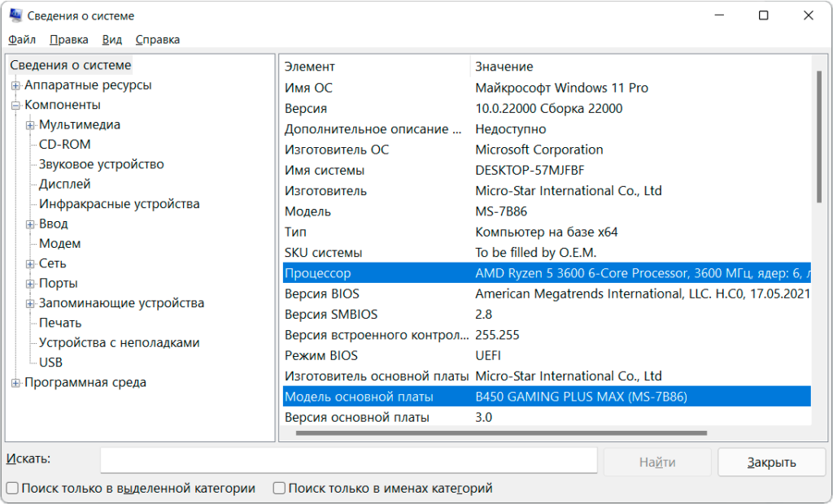Viewport: 833px width, 504px height.
Task: Open the Правка menu
Action: coord(69,40)
